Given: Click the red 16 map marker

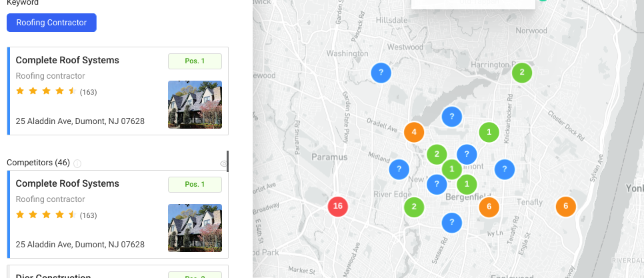Looking at the screenshot, I should [338, 206].
